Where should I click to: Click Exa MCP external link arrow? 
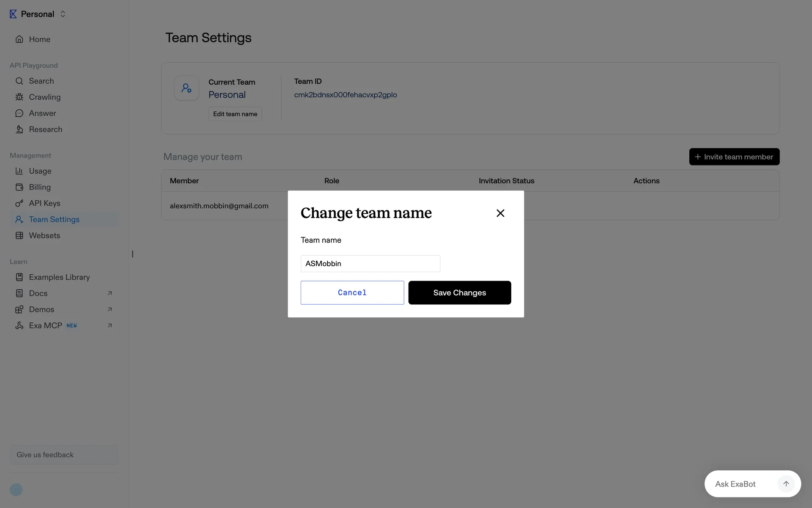coord(110,326)
